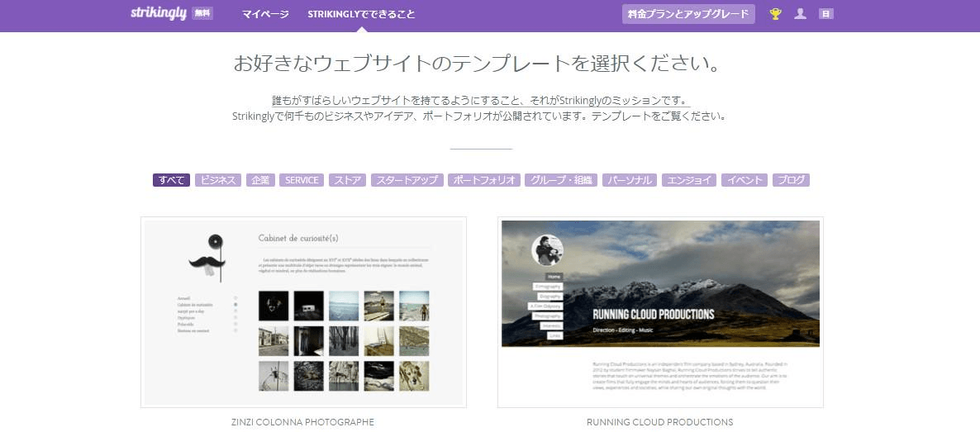This screenshot has width=980, height=432.
Task: Click the Strikingly logo
Action: point(159,13)
